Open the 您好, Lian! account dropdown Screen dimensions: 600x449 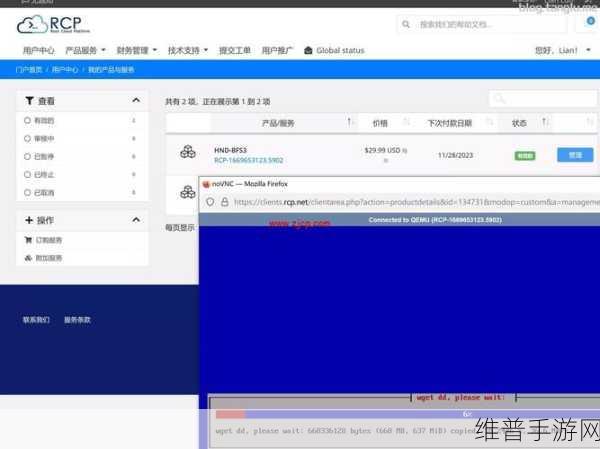tap(562, 50)
